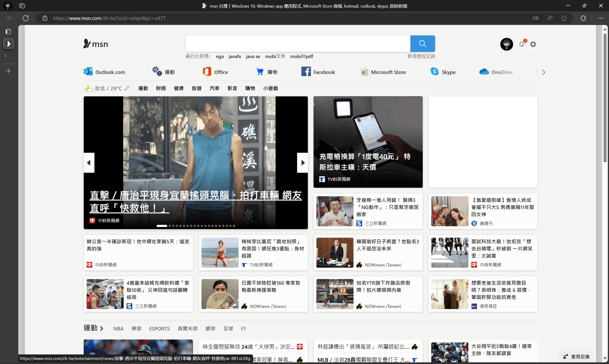Open the NBA sports tab
609x364 pixels.
[x=118, y=329]
